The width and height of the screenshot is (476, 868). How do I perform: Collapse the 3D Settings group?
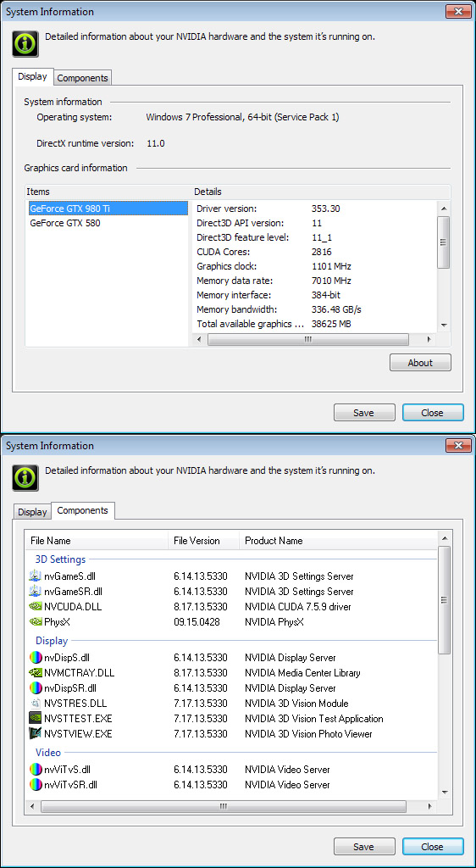60,559
